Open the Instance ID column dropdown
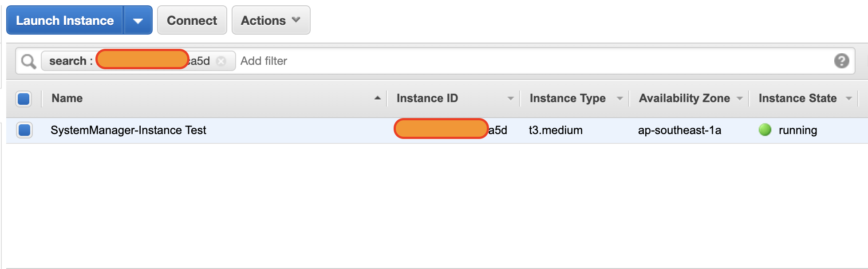This screenshot has height=269, width=868. click(x=510, y=99)
